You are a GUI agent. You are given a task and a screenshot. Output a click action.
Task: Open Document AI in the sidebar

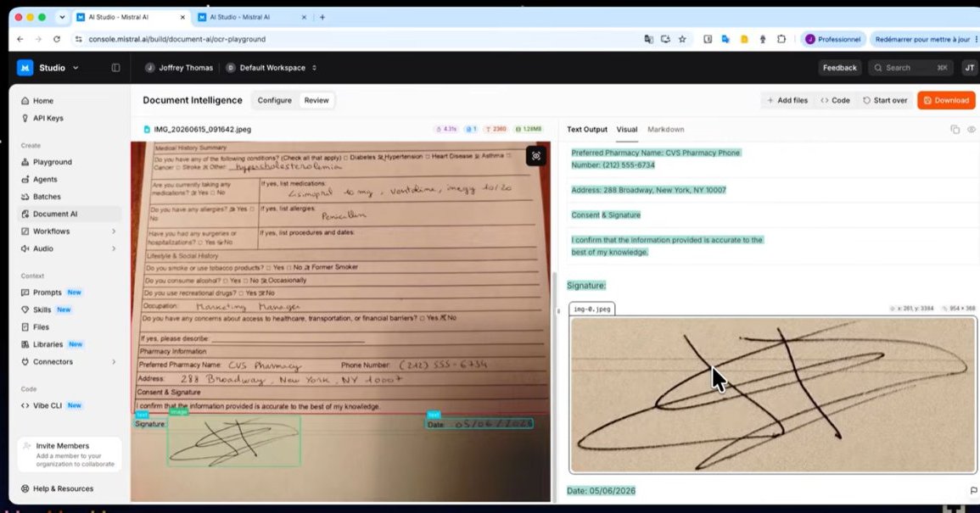(x=55, y=214)
